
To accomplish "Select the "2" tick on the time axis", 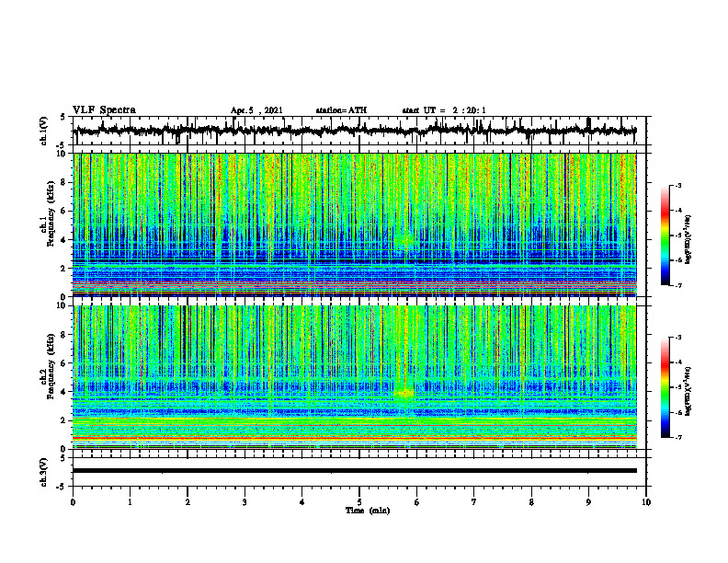I will coord(188,502).
